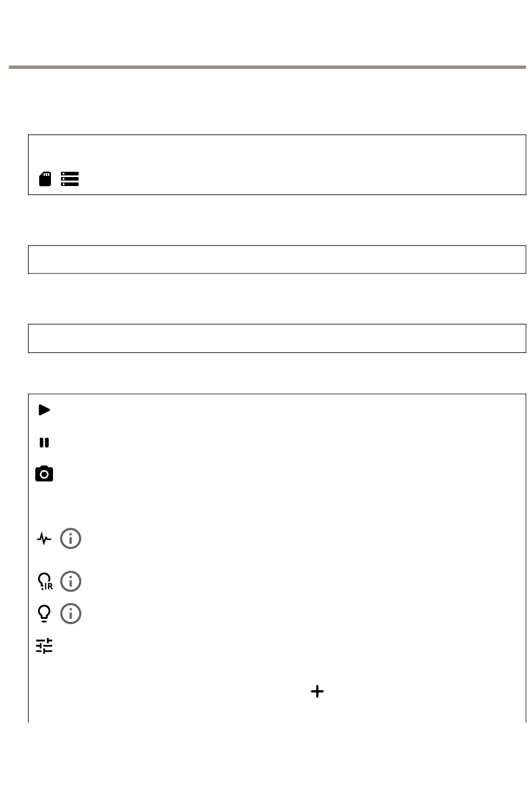
Task: Click the pulse activity indicator icon
Action: tap(44, 539)
